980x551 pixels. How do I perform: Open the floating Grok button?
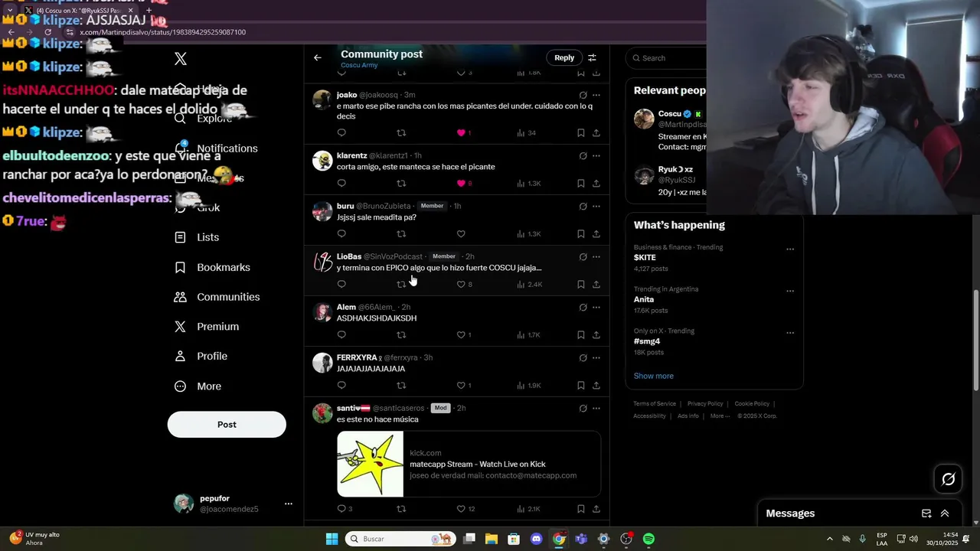tap(949, 479)
